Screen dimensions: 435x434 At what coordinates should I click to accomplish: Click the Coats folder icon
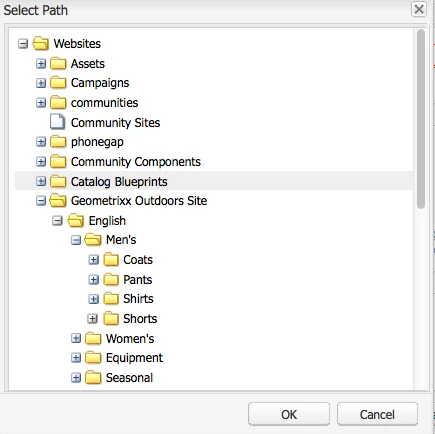pos(111,260)
